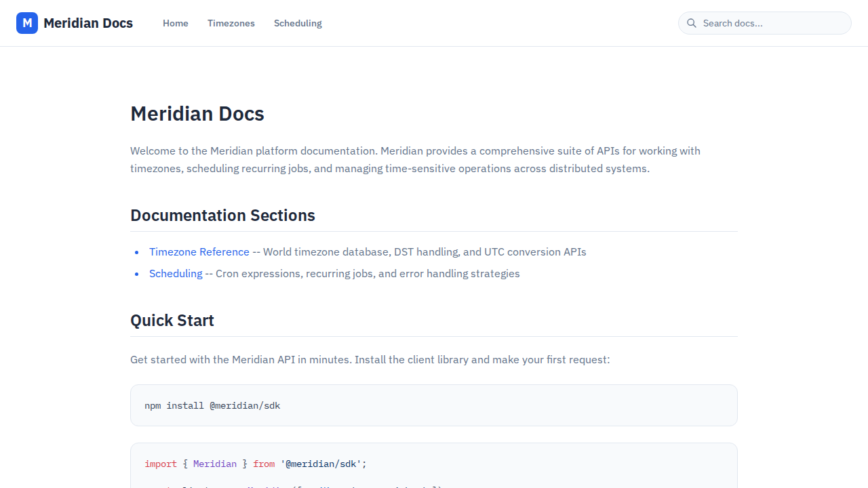Image resolution: width=868 pixels, height=488 pixels.
Task: Follow the Scheduling link in sections list
Action: (x=176, y=273)
